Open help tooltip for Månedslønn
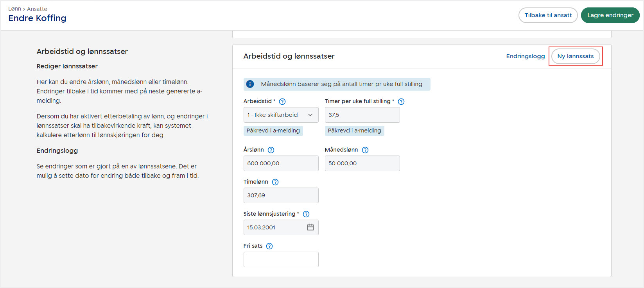This screenshot has width=644, height=288. tap(365, 150)
